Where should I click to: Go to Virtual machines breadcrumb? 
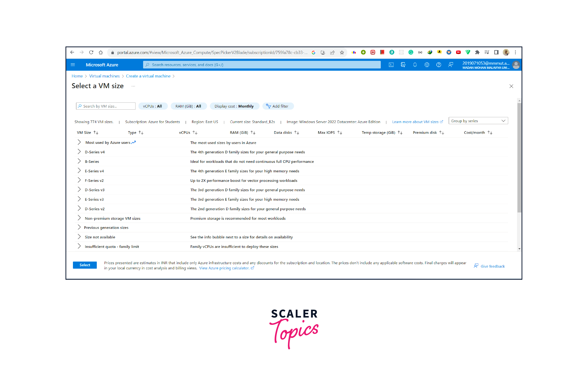tap(104, 76)
